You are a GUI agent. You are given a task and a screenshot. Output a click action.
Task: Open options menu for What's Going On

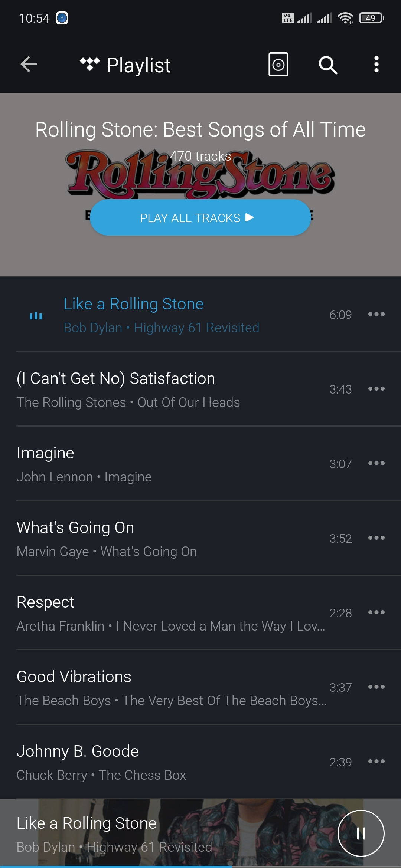[x=376, y=538]
